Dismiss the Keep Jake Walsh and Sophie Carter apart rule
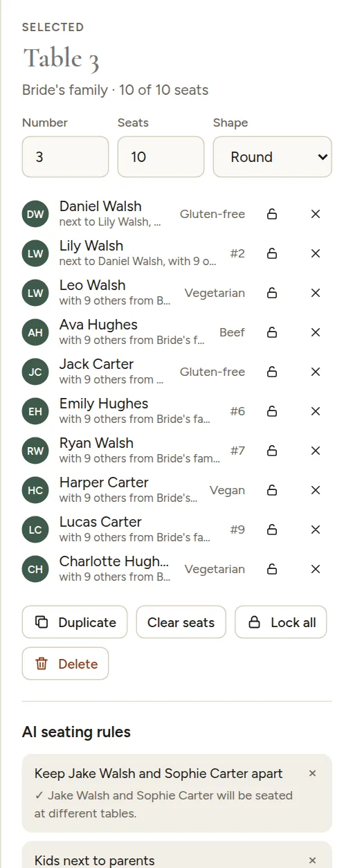353x868 pixels. pos(312,773)
